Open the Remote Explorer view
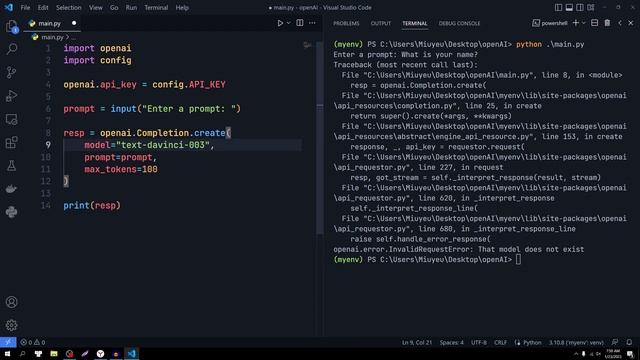This screenshot has width=640, height=360. pyautogui.click(x=11, y=119)
